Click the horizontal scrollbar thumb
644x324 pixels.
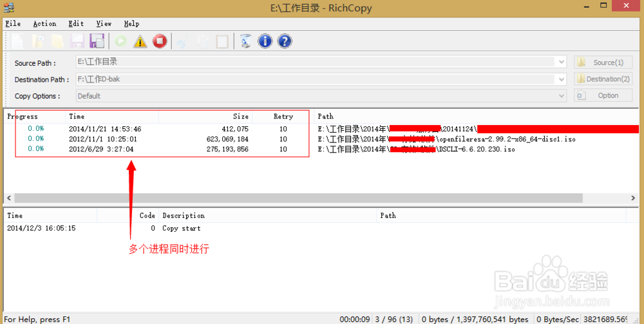(299, 198)
